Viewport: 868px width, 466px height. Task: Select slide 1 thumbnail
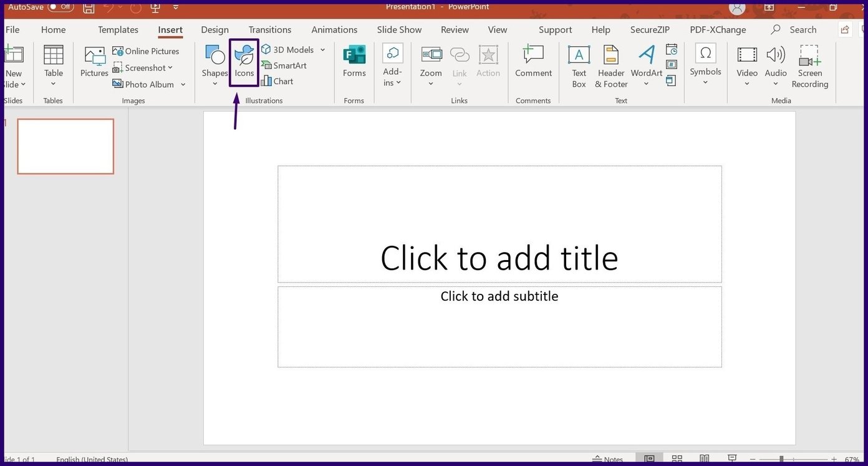(x=65, y=146)
